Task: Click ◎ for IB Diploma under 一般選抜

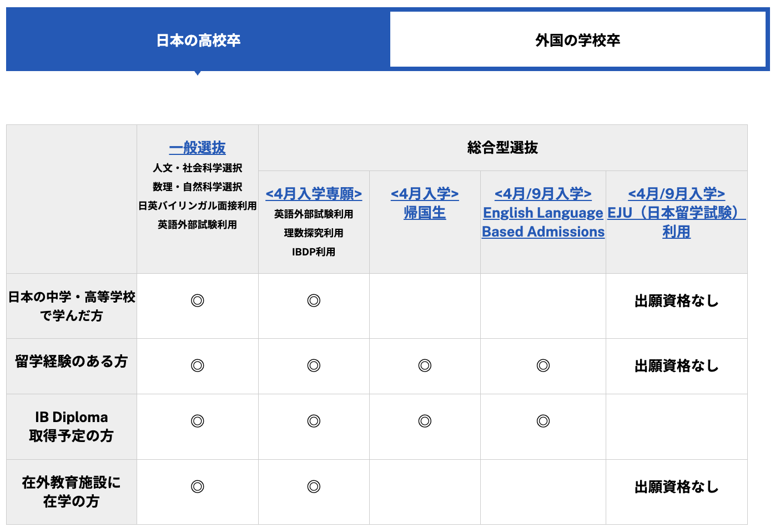Action: [x=198, y=421]
